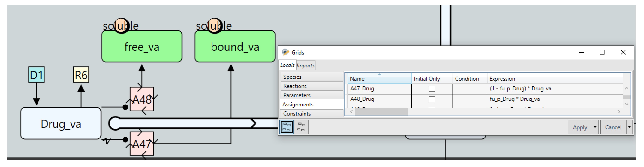Click the Cancel button
644x167 pixels.
[x=613, y=127]
